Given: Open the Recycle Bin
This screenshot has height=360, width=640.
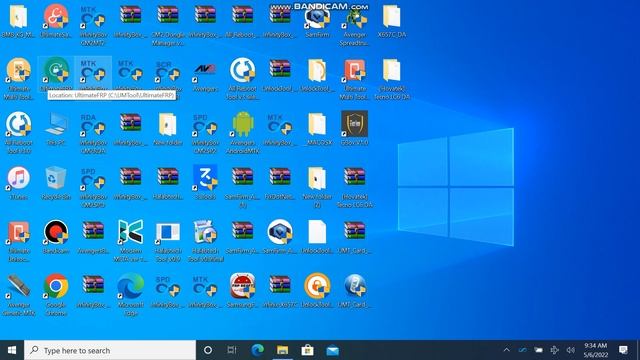Looking at the screenshot, I should pos(56,182).
